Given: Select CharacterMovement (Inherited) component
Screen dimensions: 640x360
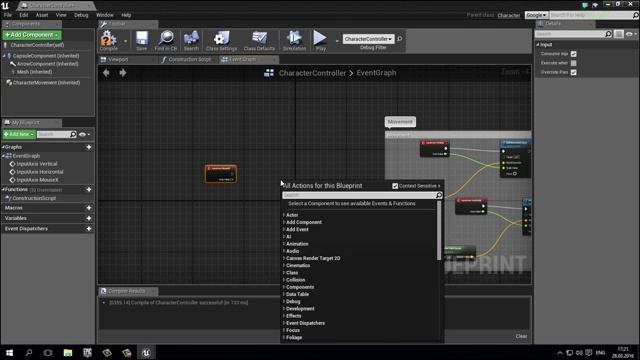Looking at the screenshot, I should (46, 82).
